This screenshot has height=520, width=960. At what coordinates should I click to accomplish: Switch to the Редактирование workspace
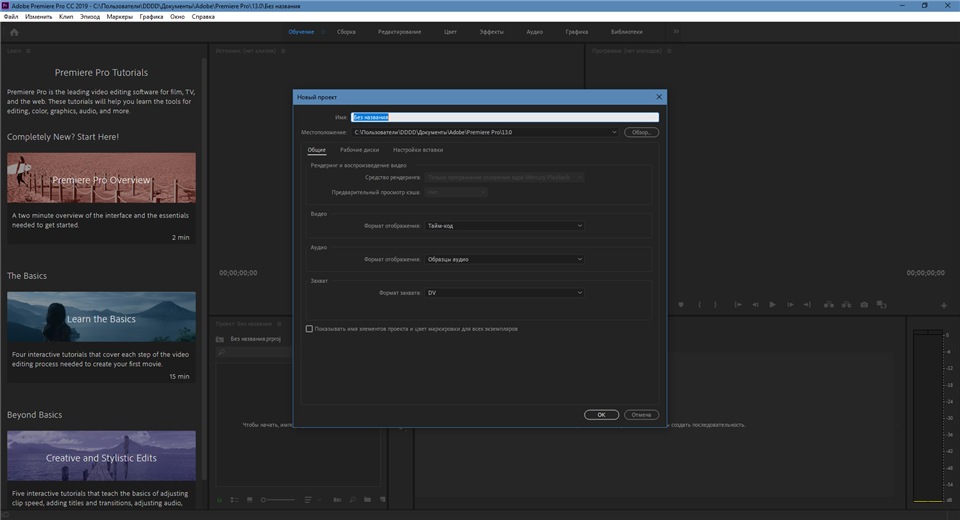coord(399,32)
